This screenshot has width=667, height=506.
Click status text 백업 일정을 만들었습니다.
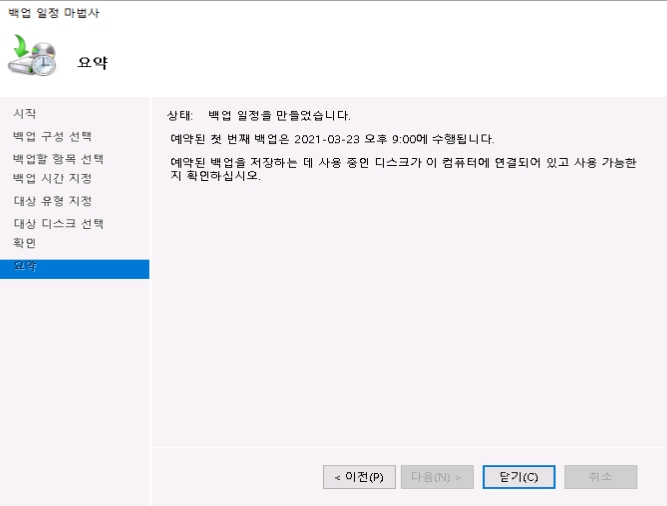pos(279,116)
